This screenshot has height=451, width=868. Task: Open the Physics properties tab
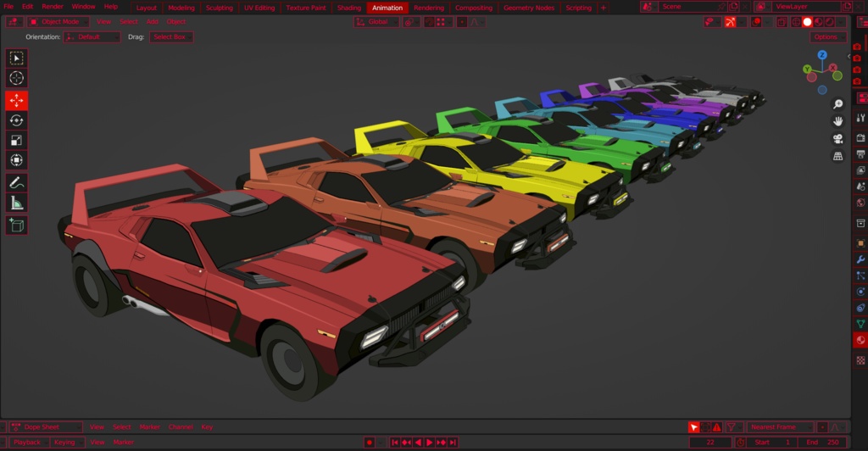tap(860, 292)
